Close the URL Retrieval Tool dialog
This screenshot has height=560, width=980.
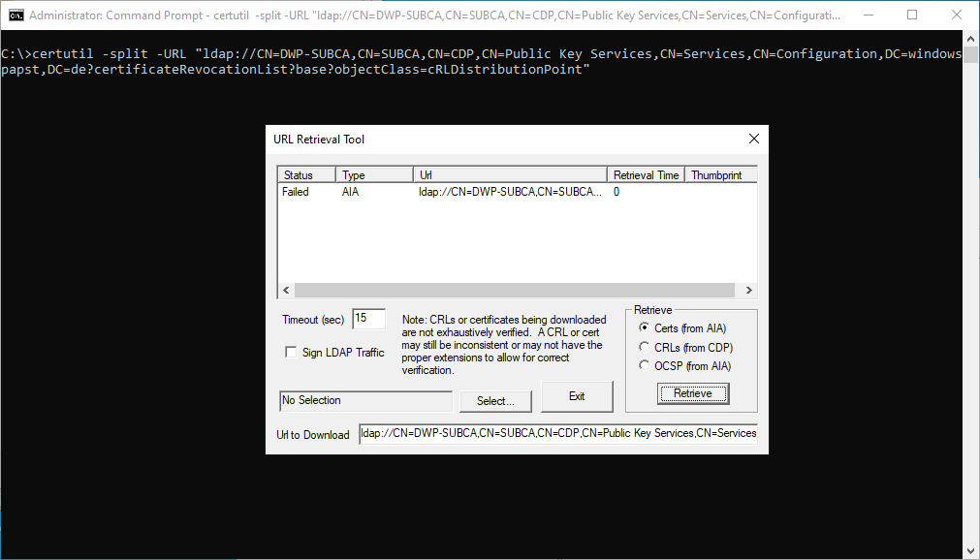click(753, 140)
